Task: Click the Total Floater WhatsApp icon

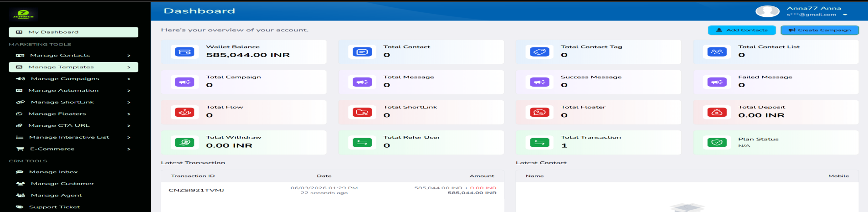Action: [539, 112]
